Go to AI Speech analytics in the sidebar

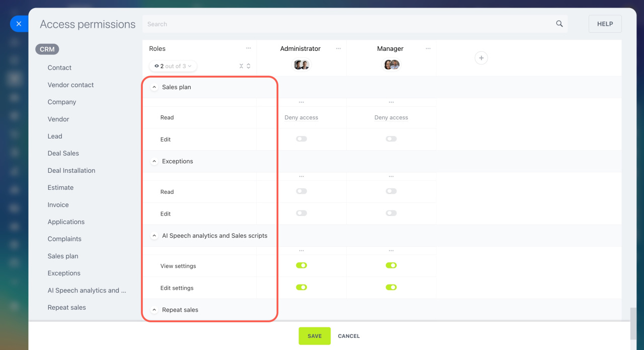pos(87,290)
